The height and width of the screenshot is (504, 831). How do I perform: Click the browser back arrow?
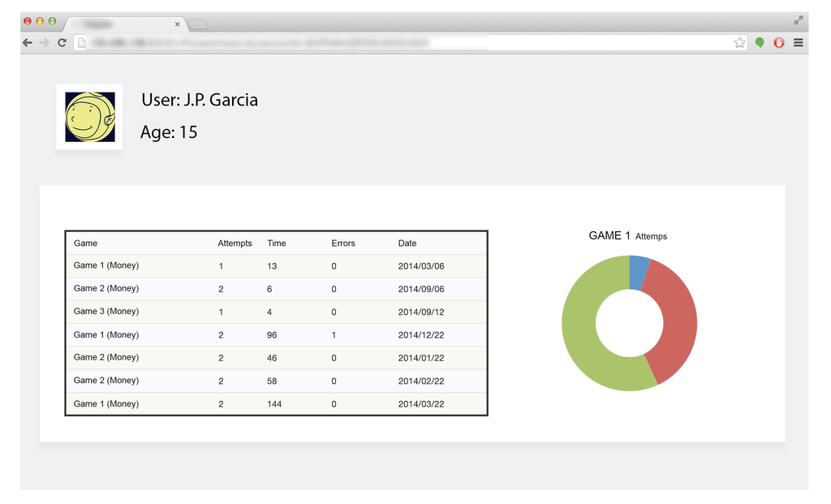28,42
